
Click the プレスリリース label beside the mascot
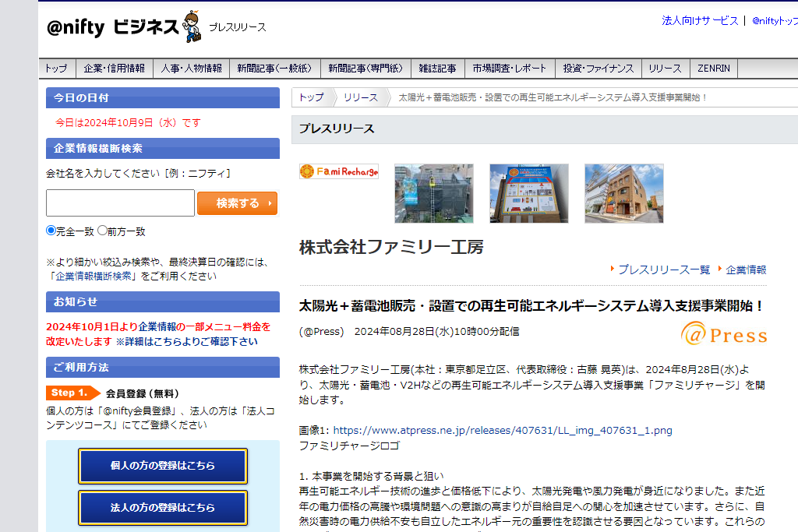tap(238, 27)
